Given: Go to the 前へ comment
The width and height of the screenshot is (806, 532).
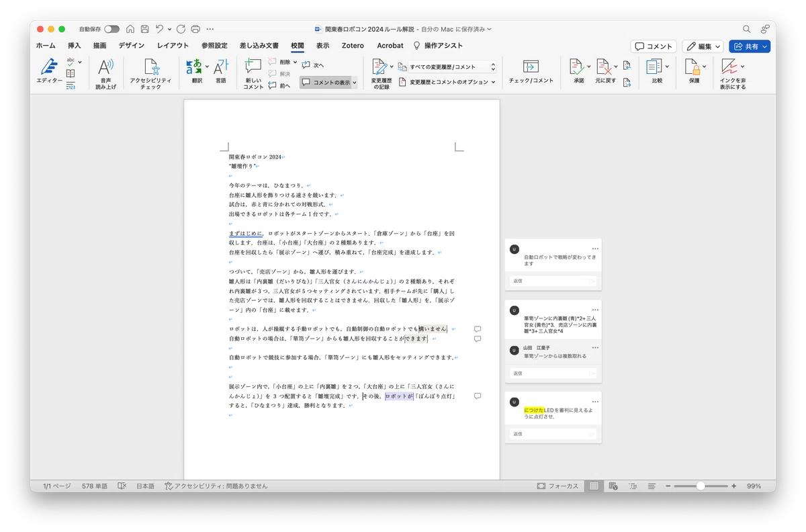Looking at the screenshot, I should click(279, 85).
